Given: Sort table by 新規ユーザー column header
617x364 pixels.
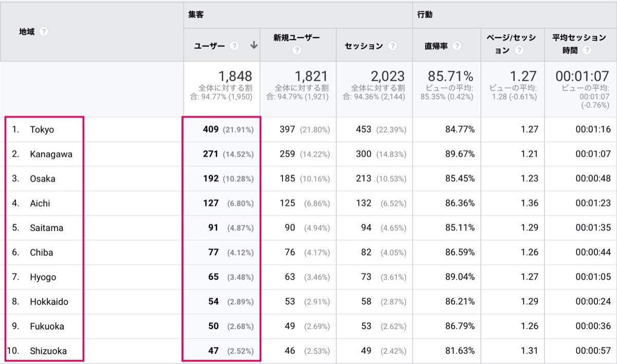Looking at the screenshot, I should tap(296, 38).
